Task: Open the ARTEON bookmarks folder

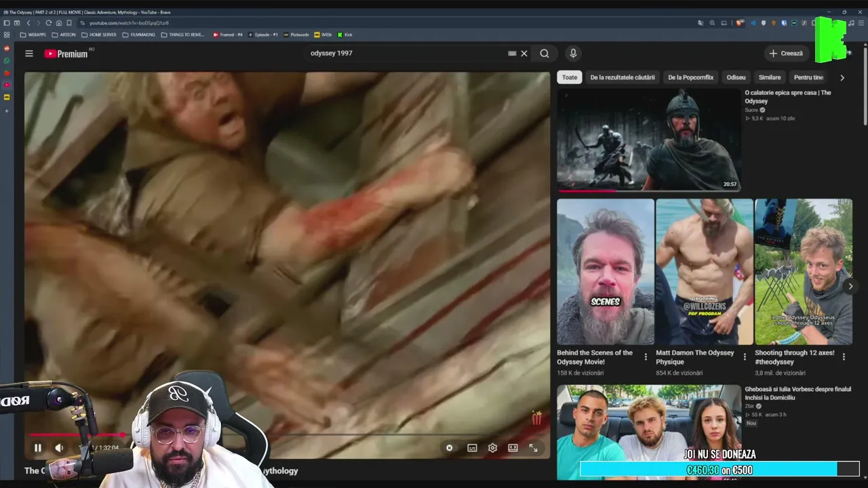Action: point(64,35)
